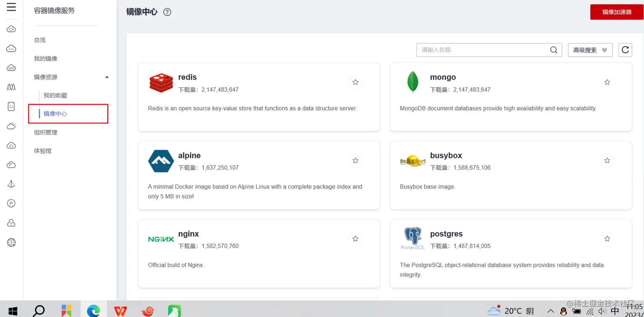
Task: Open the alpine image title
Action: pyautogui.click(x=190, y=155)
